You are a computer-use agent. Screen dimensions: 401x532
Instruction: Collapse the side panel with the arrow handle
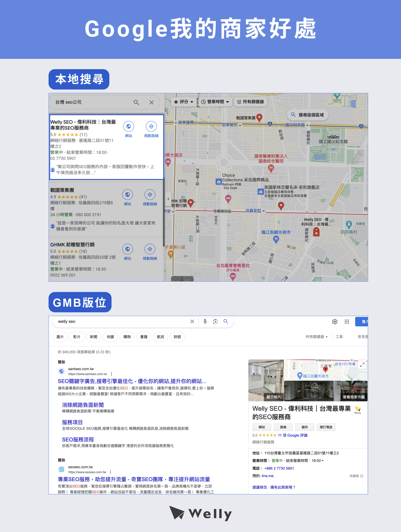(x=168, y=199)
